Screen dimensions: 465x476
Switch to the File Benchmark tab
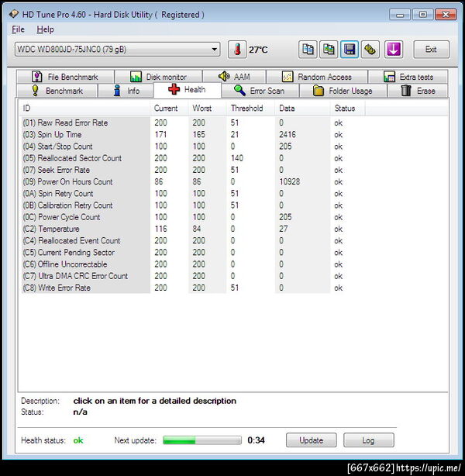point(65,77)
